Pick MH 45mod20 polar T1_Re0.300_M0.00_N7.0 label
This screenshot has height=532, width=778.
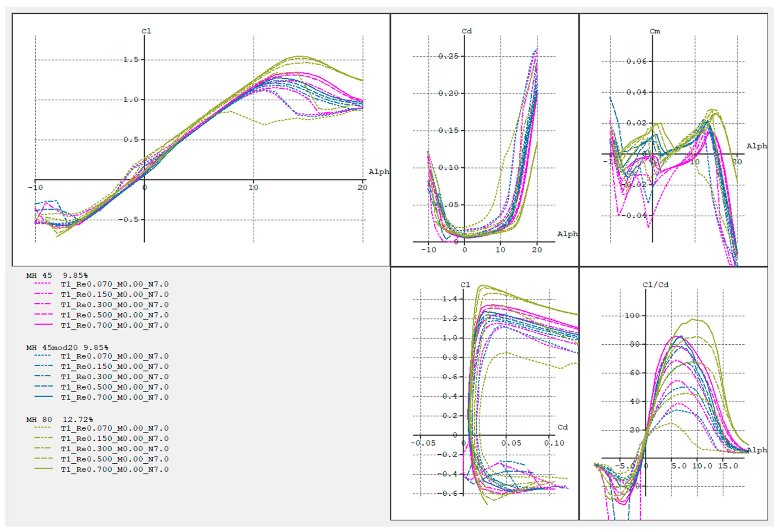pos(115,377)
